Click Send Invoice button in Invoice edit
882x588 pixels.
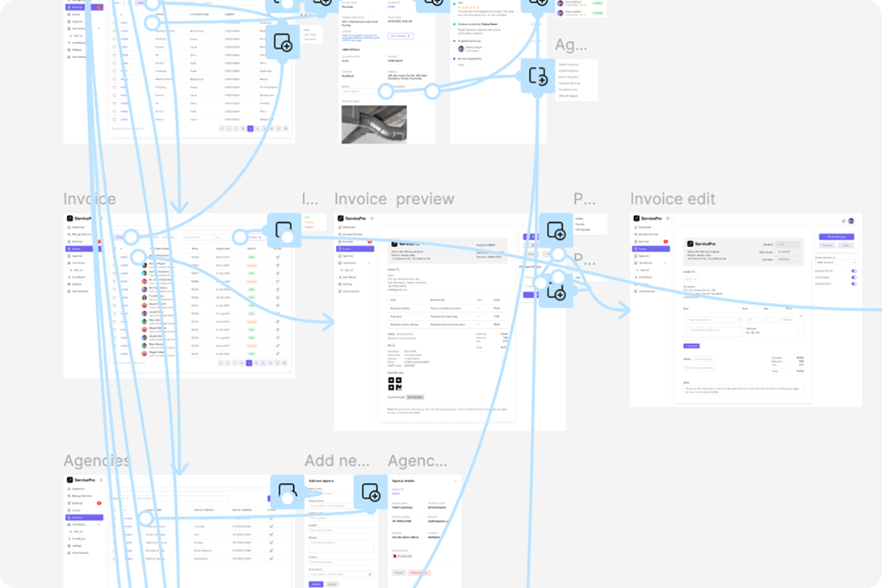(836, 237)
